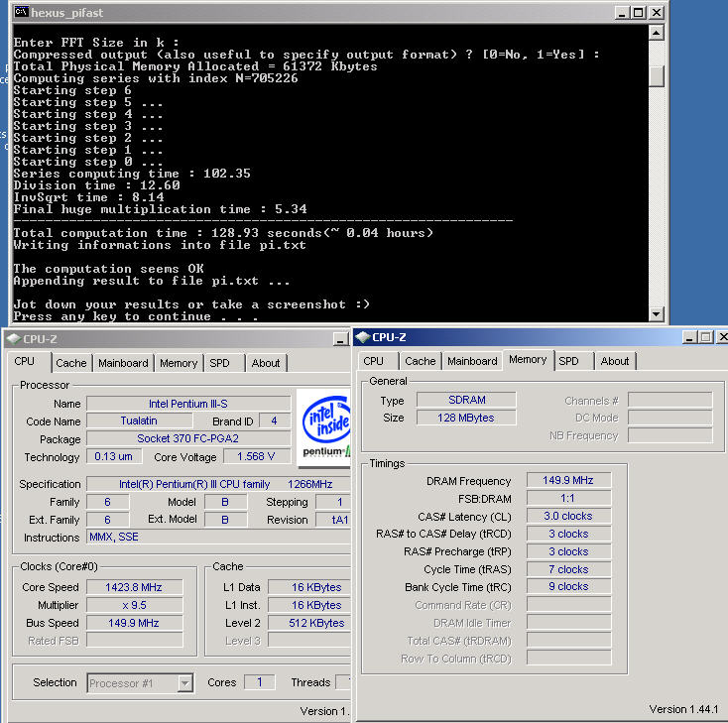Open About tab in left CPU-Z window
The height and width of the screenshot is (723, 728).
(x=266, y=363)
